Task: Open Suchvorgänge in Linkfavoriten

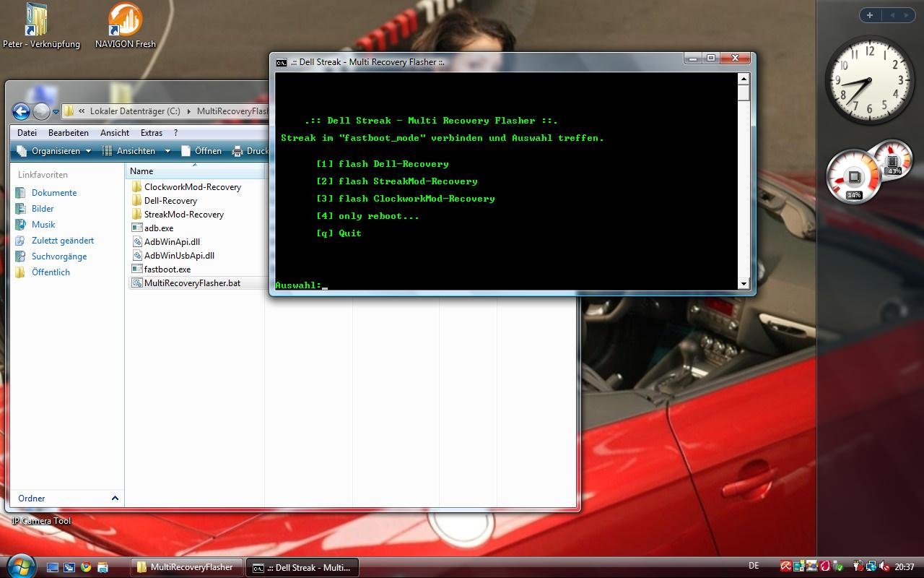Action: coord(59,256)
